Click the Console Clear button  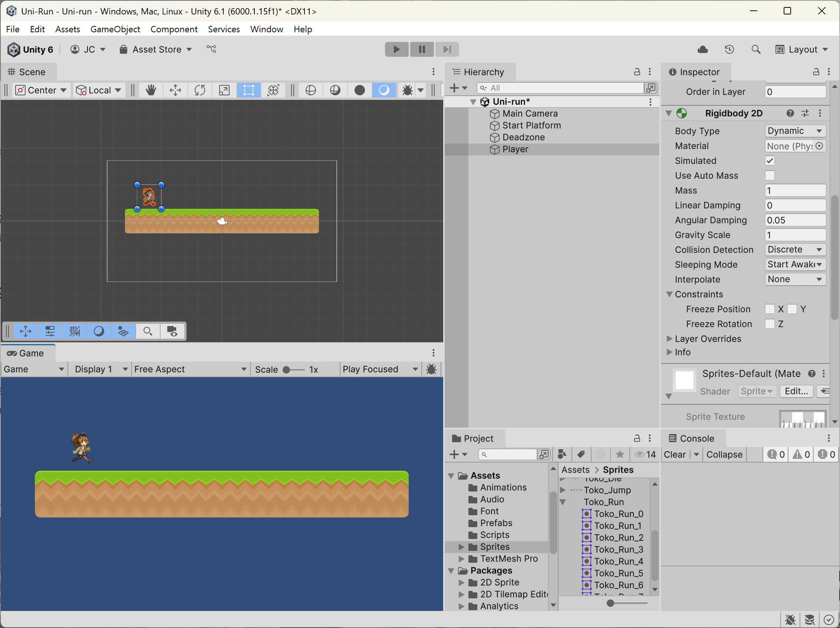[675, 454]
